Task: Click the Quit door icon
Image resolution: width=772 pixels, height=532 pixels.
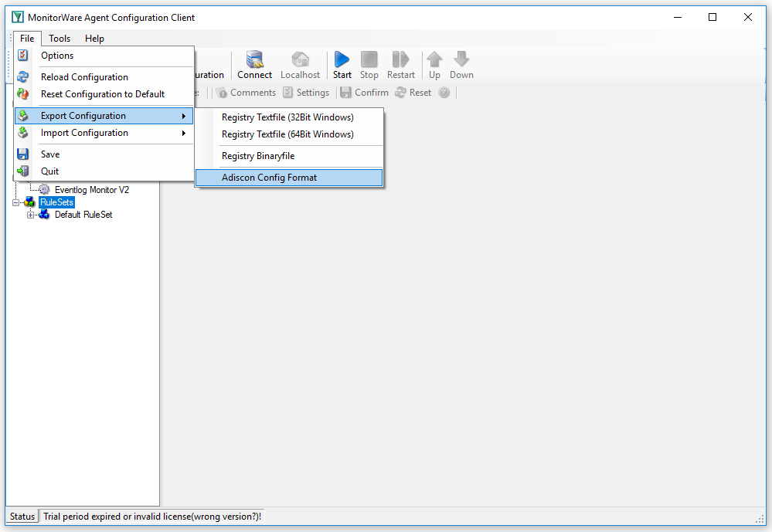Action: pos(22,171)
